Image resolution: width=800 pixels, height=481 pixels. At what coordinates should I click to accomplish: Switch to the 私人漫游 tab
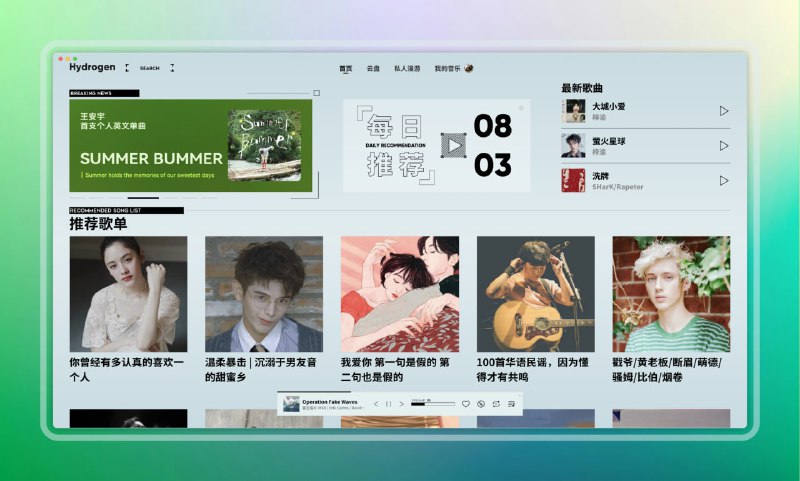point(407,68)
